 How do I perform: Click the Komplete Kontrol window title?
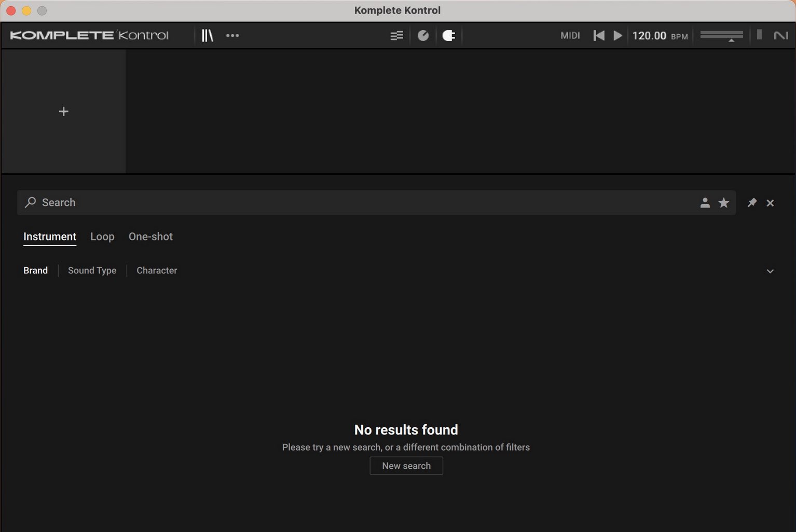[x=397, y=10]
